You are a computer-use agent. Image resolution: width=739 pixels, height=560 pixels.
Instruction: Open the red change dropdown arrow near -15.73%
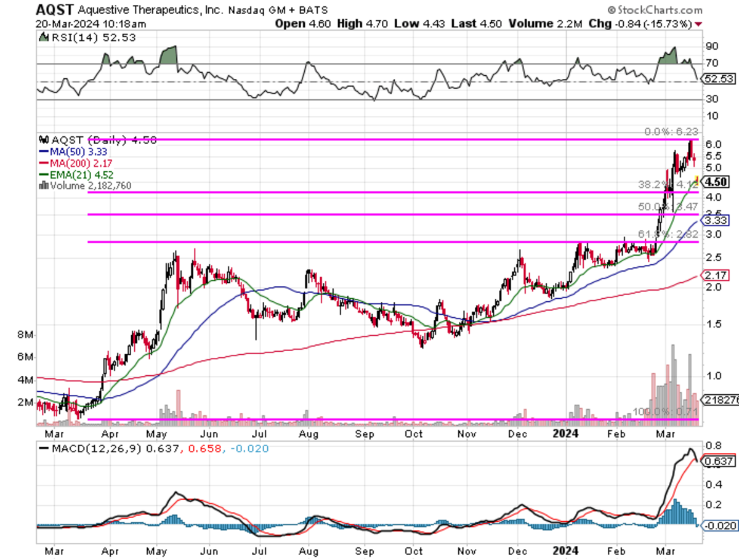699,25
